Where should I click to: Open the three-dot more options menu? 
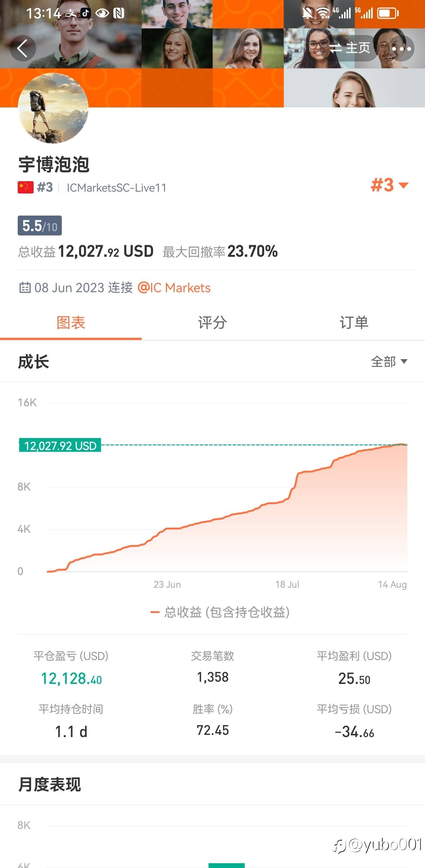coord(401,48)
